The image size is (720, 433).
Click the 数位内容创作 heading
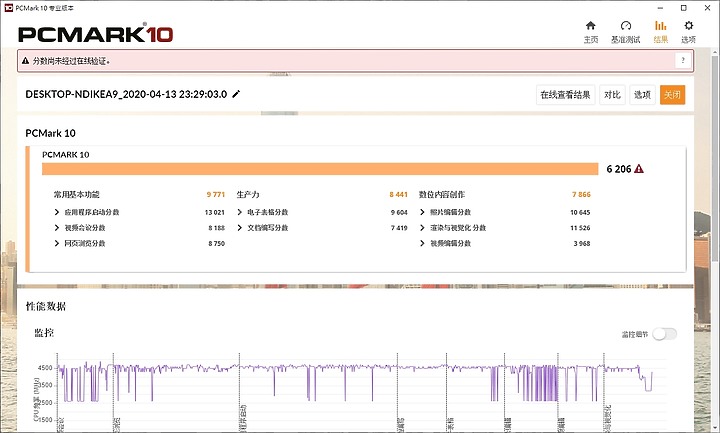[x=442, y=195]
